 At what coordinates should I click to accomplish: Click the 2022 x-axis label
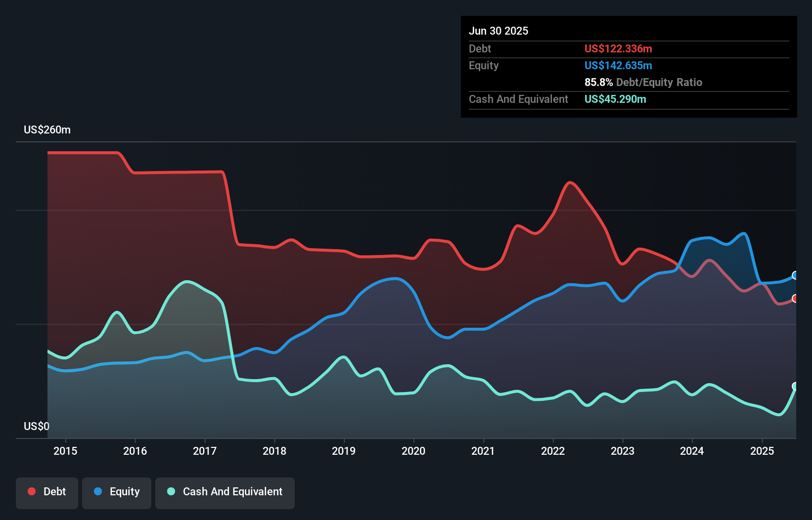553,451
